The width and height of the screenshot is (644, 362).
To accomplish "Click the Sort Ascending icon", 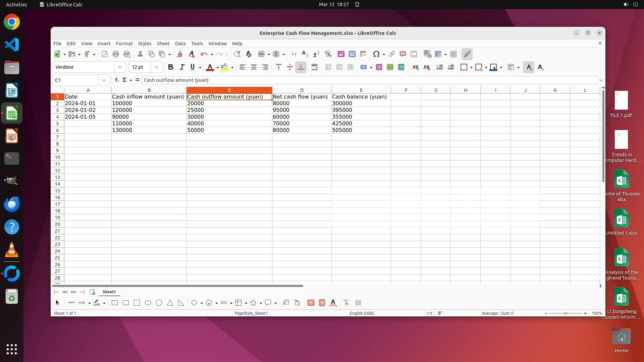I will [305, 54].
